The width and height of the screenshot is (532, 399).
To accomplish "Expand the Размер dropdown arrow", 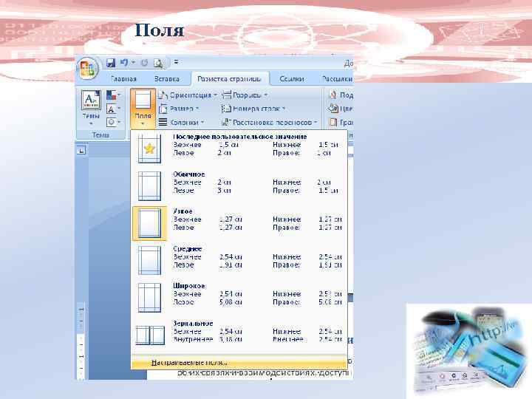I will pos(197,109).
